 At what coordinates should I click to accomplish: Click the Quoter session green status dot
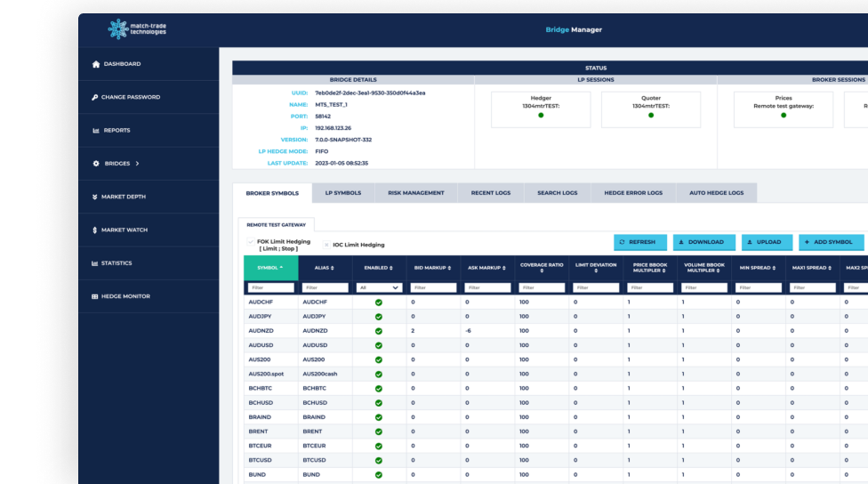click(651, 115)
